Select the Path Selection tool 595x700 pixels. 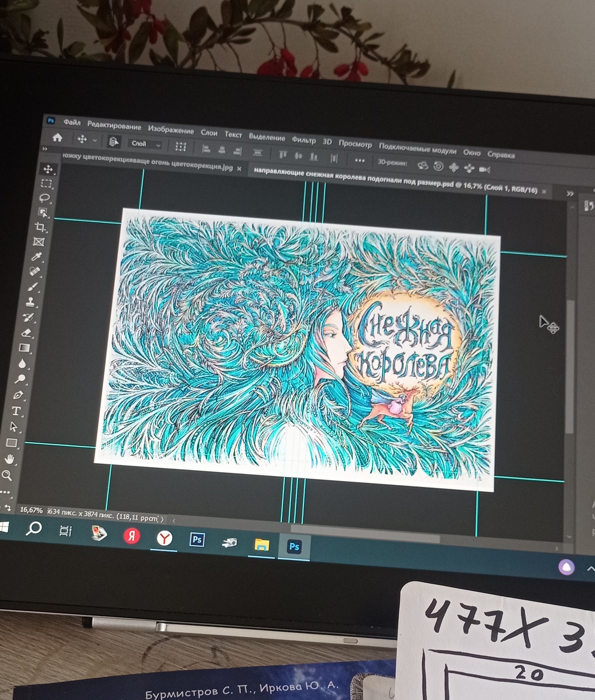[14, 427]
